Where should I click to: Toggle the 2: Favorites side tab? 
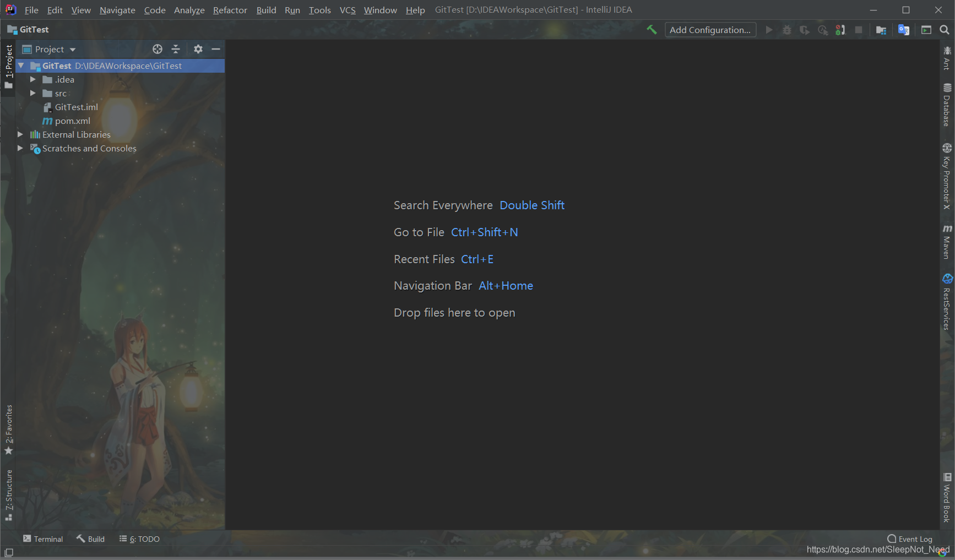8,430
